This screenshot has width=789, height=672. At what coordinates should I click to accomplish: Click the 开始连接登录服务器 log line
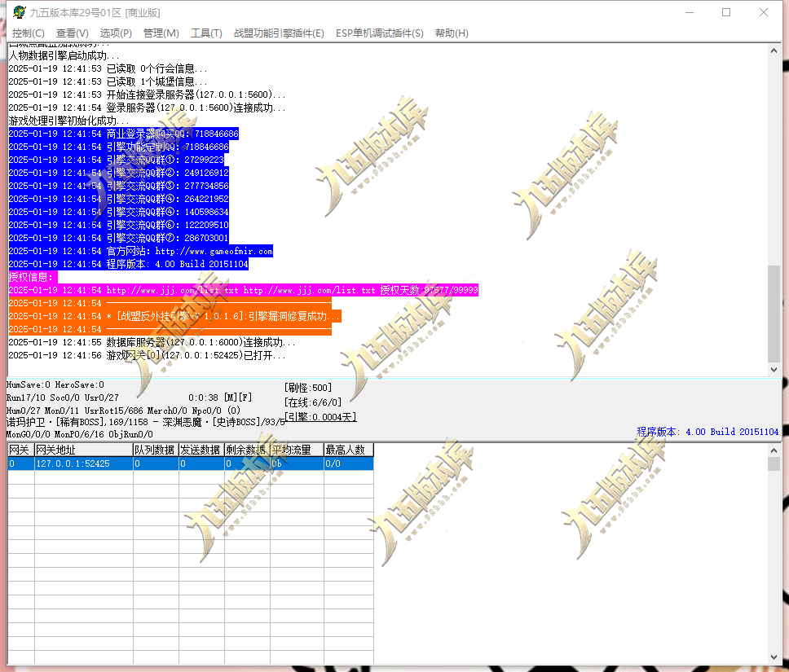point(147,94)
